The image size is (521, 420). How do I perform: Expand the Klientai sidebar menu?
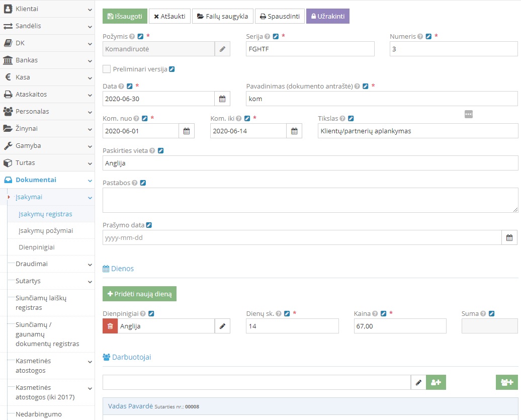pos(47,9)
